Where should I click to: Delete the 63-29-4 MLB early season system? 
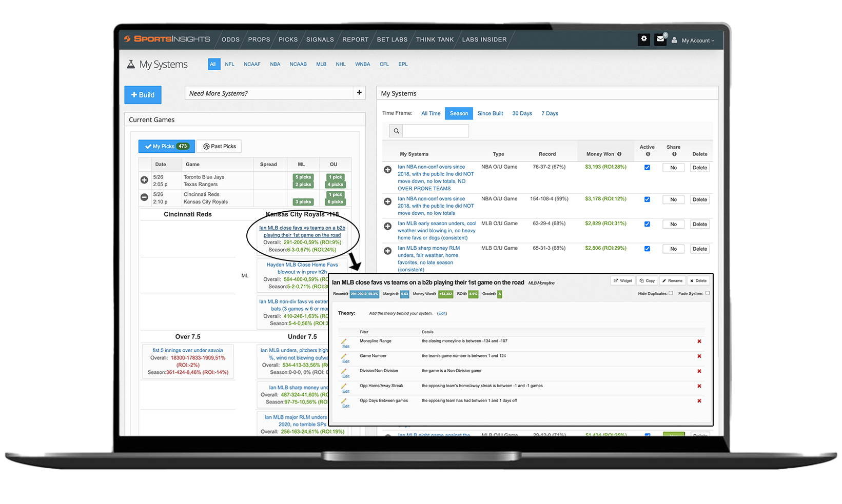click(x=700, y=224)
